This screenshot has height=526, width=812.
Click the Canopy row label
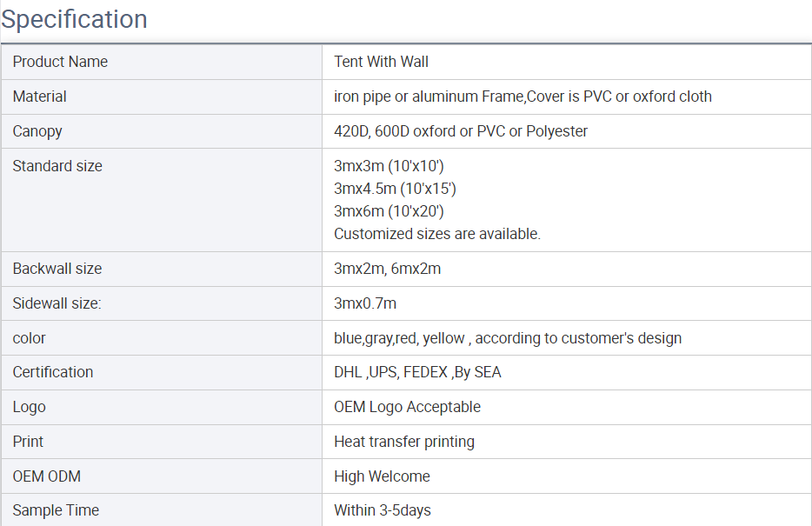[x=37, y=131]
